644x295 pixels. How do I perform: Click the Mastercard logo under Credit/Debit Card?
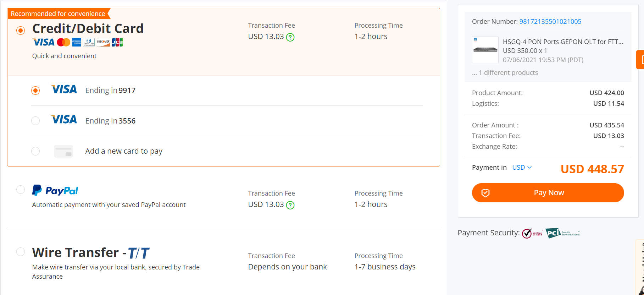[63, 42]
